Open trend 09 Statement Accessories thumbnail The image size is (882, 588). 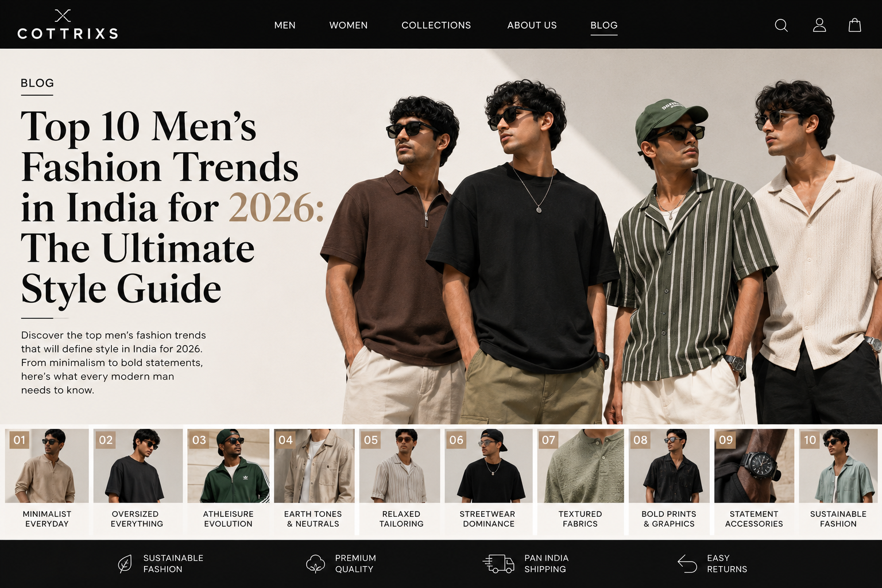754,466
